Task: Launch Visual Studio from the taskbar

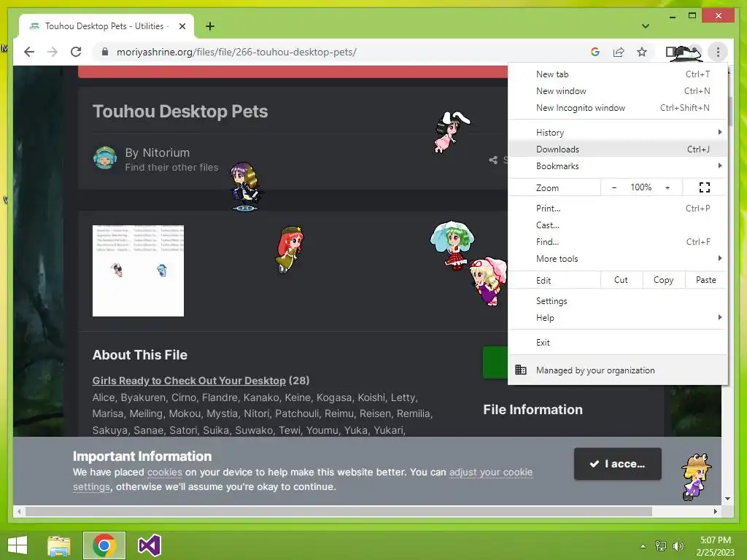Action: click(x=149, y=545)
